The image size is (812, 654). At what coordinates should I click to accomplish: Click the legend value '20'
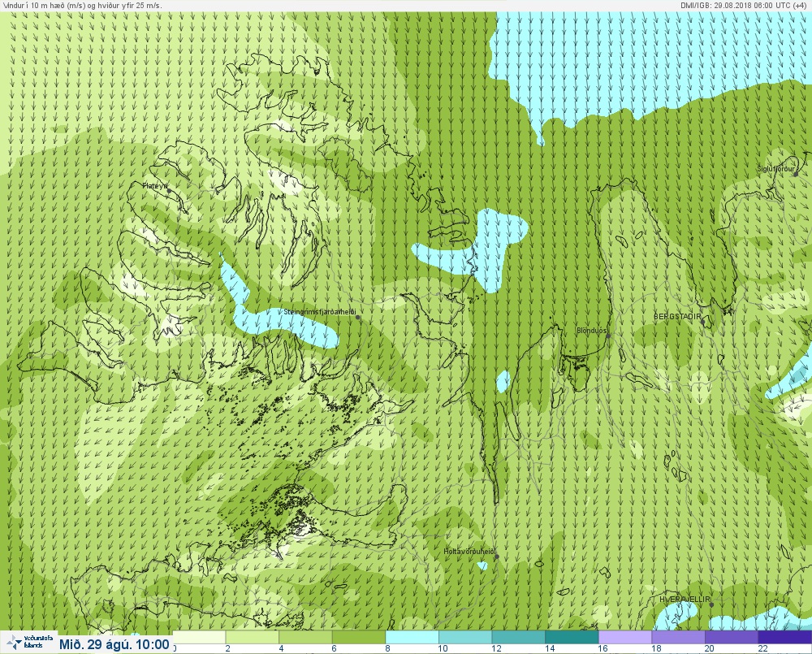pos(709,648)
